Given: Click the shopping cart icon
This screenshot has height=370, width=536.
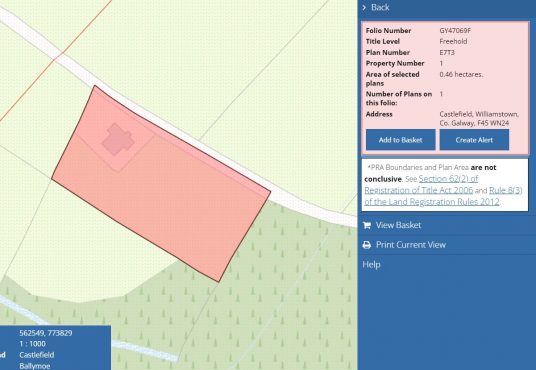Looking at the screenshot, I should (x=367, y=225).
